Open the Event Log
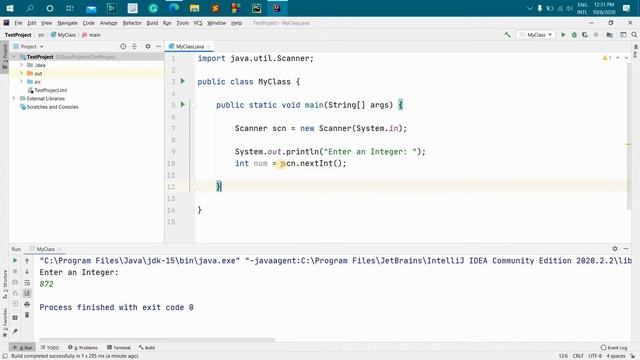The height and width of the screenshot is (360, 640). coord(614,348)
